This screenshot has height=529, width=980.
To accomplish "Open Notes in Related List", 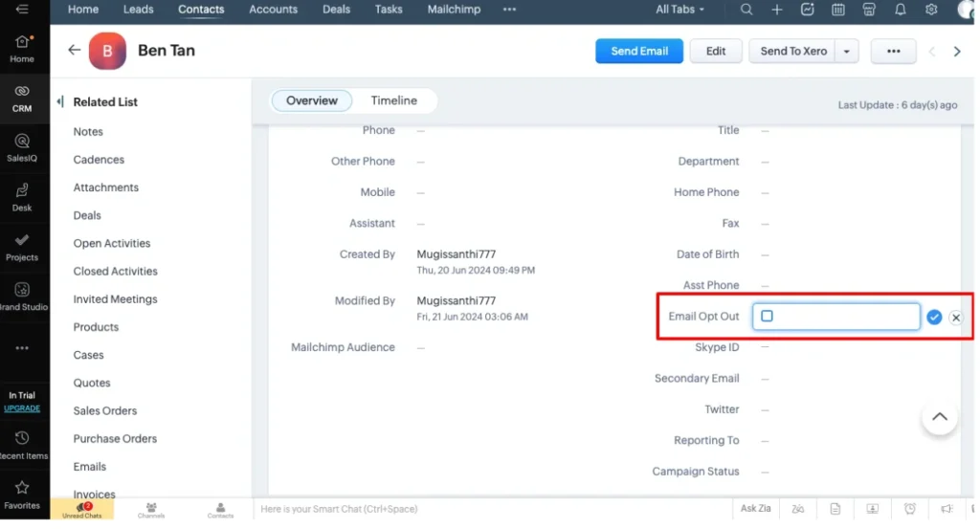I will (88, 132).
